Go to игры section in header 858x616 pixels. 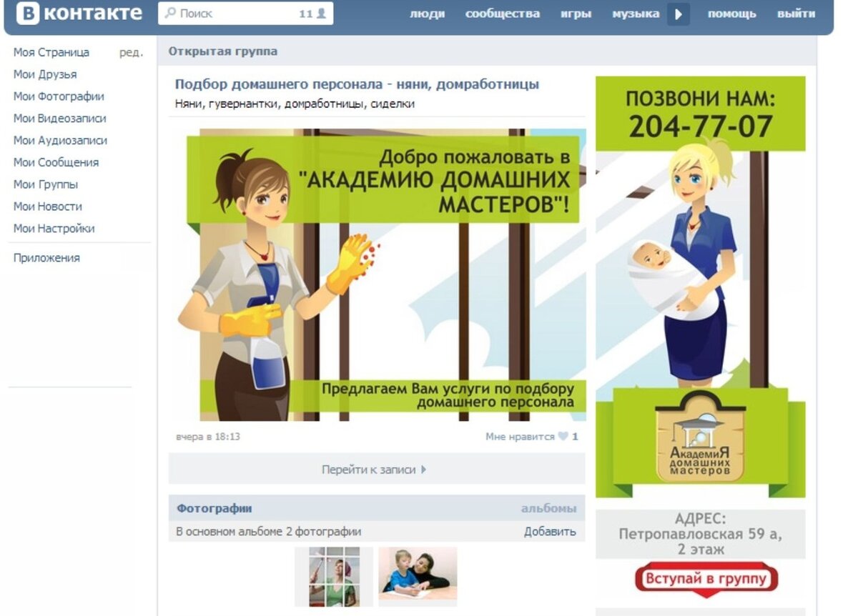click(576, 14)
